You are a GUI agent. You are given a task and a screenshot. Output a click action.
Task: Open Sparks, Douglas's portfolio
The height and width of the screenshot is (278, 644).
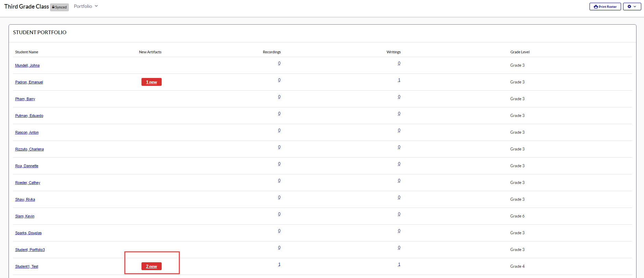coord(28,233)
